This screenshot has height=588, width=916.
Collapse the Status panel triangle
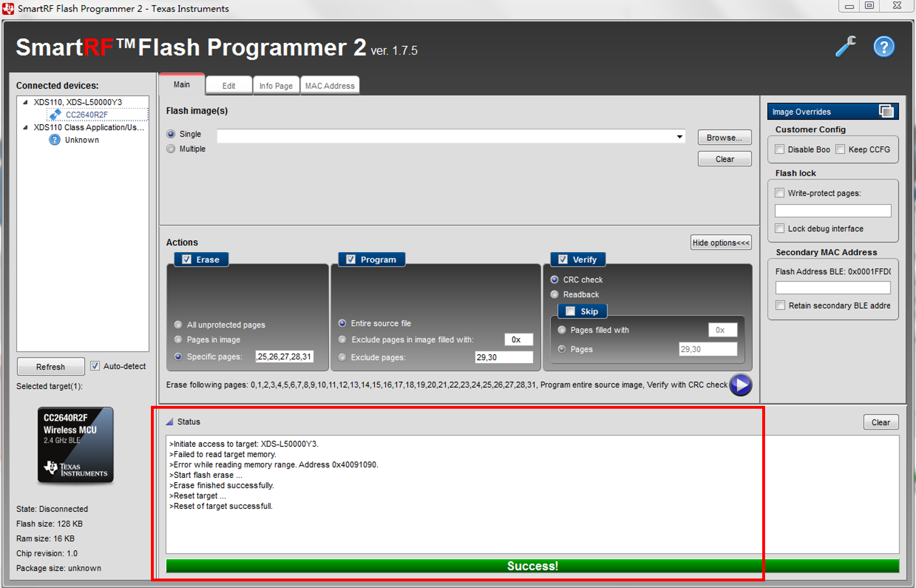click(169, 421)
